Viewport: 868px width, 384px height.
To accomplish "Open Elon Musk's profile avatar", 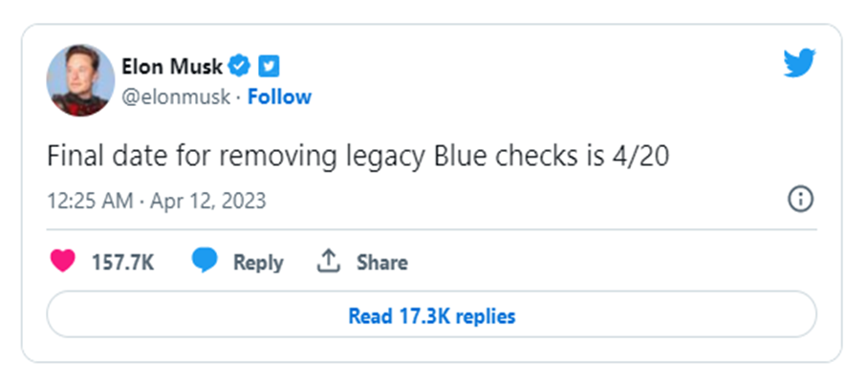I will 80,79.
